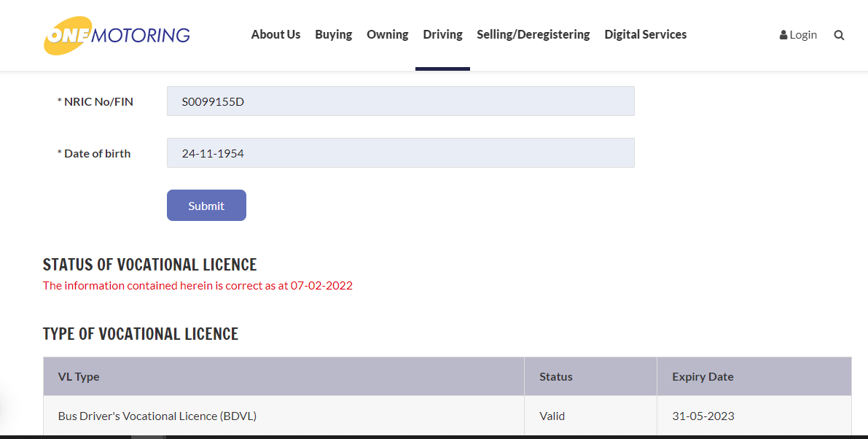Click the 31-05-2023 expiry date cell
The image size is (868, 439).
[x=703, y=416]
